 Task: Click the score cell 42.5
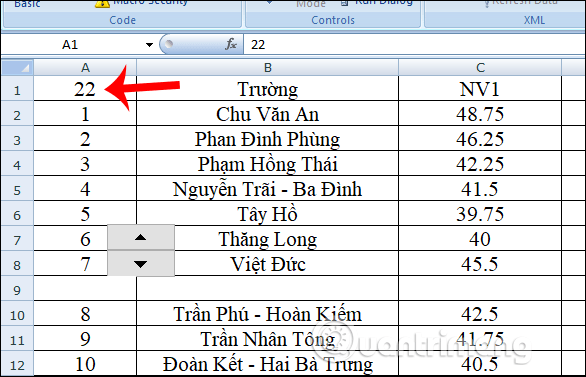480,314
